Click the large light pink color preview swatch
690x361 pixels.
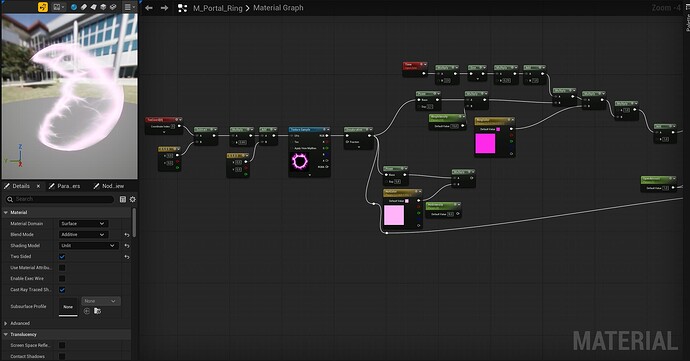(394, 215)
